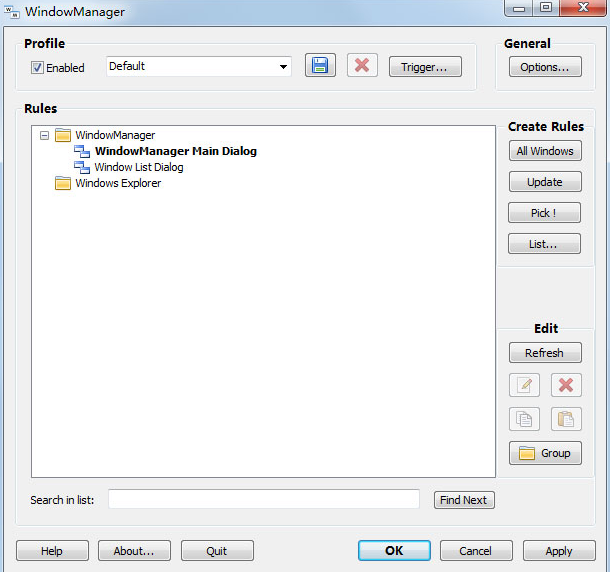Image resolution: width=610 pixels, height=572 pixels.
Task: Open the Options... dialog
Action: click(545, 67)
